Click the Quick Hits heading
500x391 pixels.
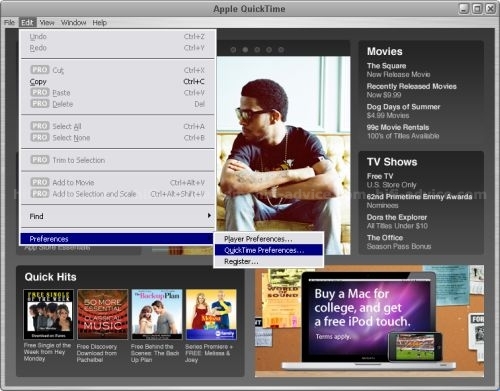[x=50, y=277]
